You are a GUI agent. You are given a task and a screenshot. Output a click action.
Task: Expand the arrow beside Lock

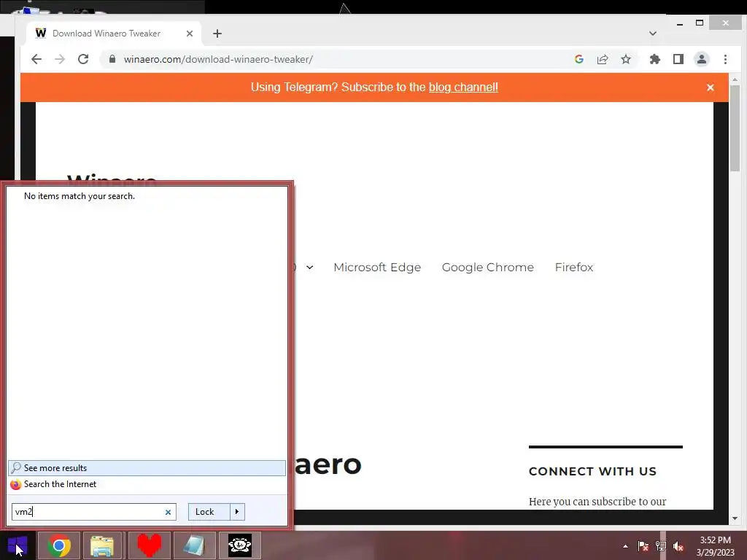click(x=237, y=512)
